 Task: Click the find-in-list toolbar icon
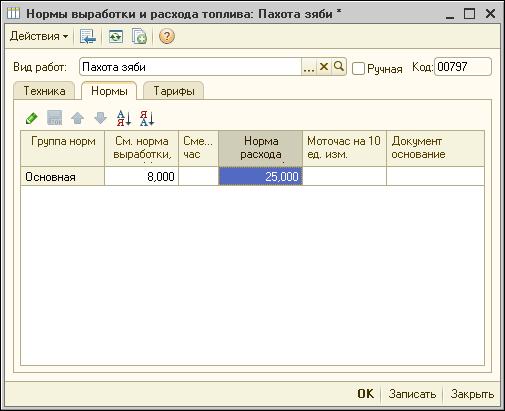point(88,36)
